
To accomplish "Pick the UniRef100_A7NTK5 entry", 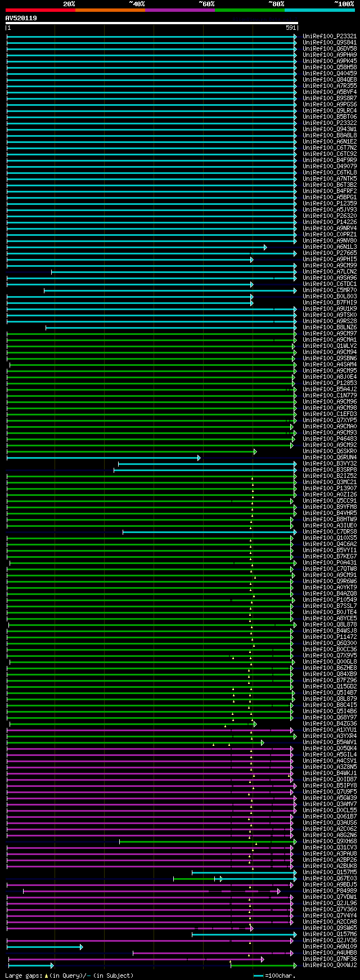I will pyautogui.click(x=330, y=178).
